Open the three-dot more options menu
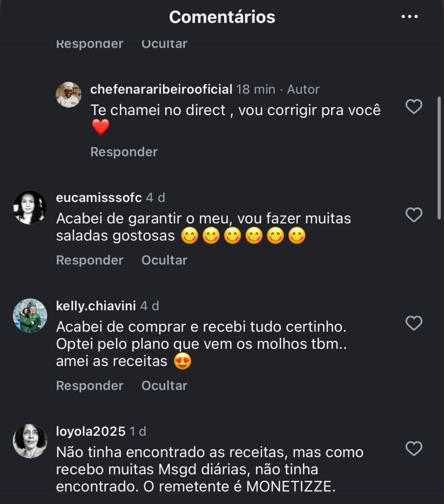The width and height of the screenshot is (444, 504). (409, 17)
